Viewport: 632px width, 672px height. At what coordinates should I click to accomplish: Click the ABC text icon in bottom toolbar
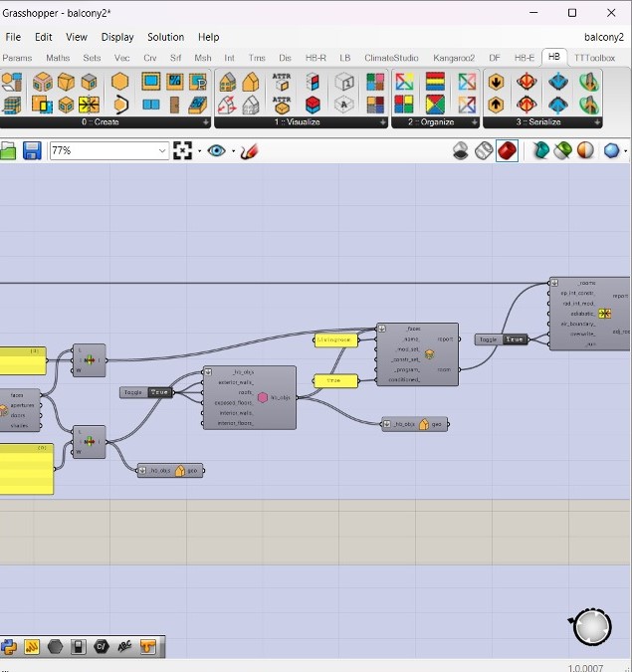coord(124,646)
